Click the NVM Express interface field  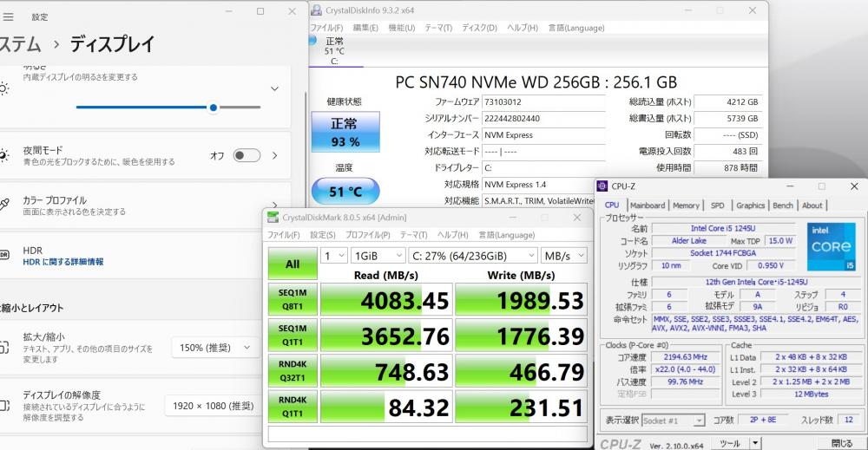[543, 135]
